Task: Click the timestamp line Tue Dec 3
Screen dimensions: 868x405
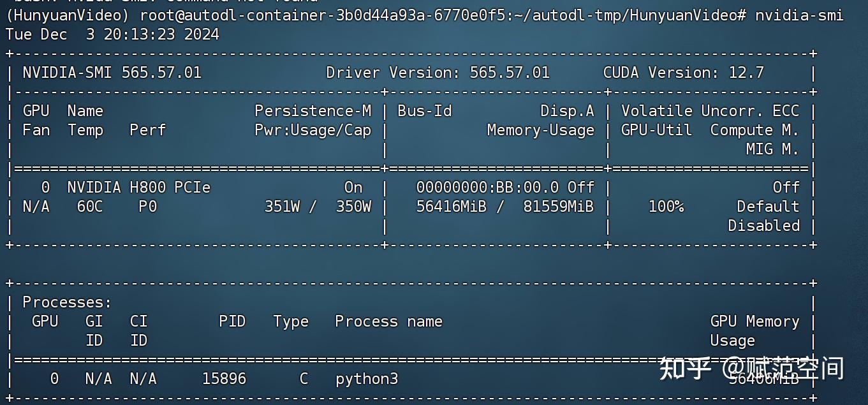Action: (112, 34)
